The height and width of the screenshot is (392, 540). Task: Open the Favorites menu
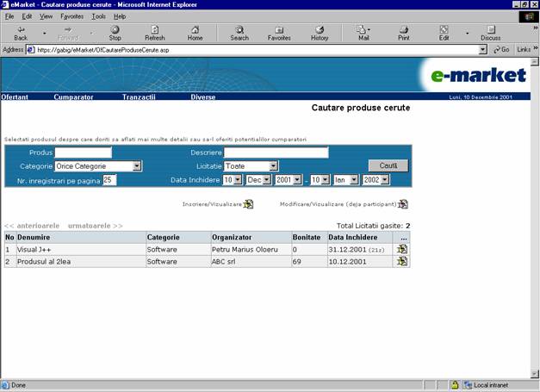[x=72, y=16]
